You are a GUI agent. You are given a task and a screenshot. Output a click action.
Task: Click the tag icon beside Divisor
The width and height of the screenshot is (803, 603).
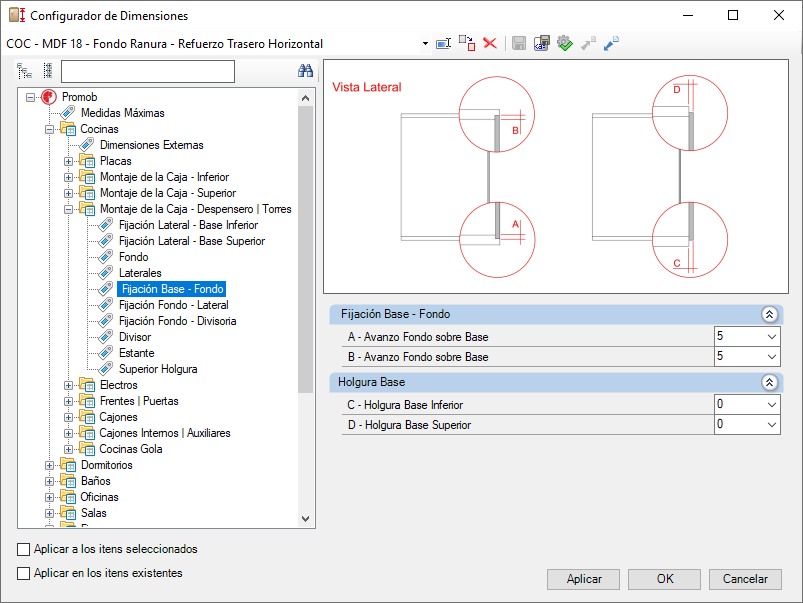click(x=105, y=337)
